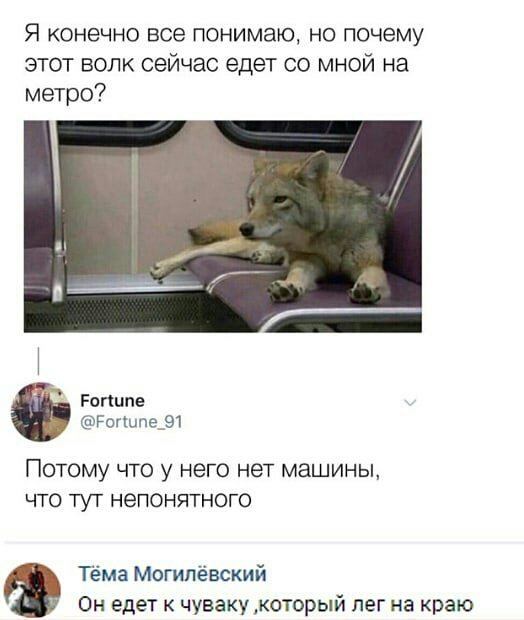This screenshot has width=524, height=620.
Task: Click Тёма Могилёвский's profile avatar
Action: (32, 591)
